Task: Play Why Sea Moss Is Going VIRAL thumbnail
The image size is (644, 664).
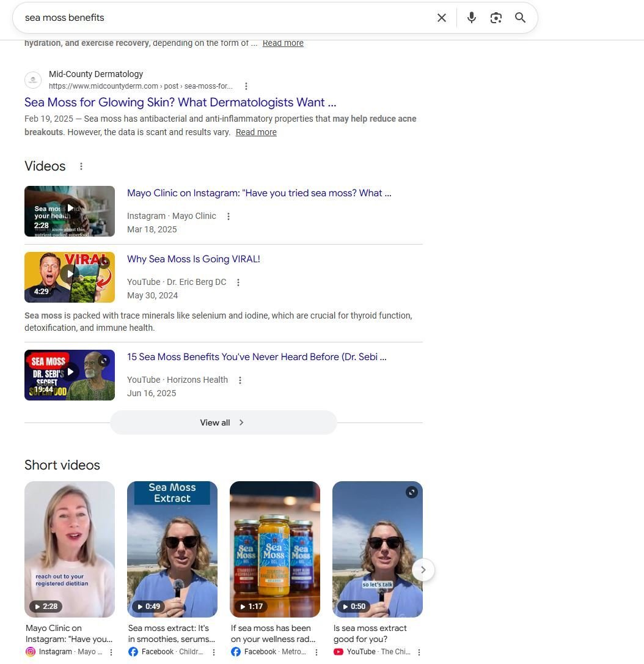Action: tap(70, 278)
